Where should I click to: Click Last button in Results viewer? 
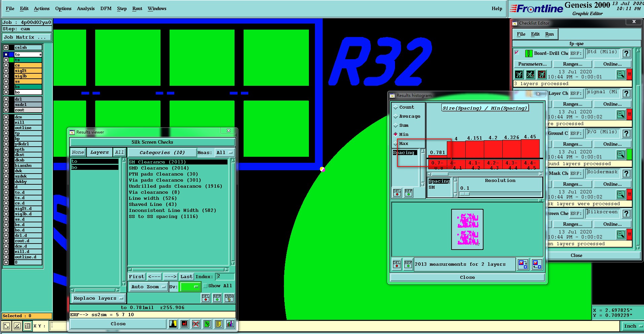point(186,276)
